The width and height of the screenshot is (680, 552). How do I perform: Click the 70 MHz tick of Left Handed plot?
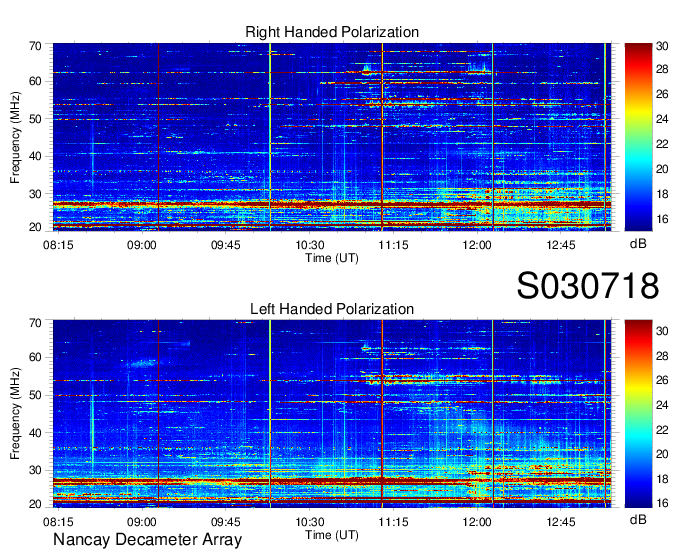click(x=35, y=323)
